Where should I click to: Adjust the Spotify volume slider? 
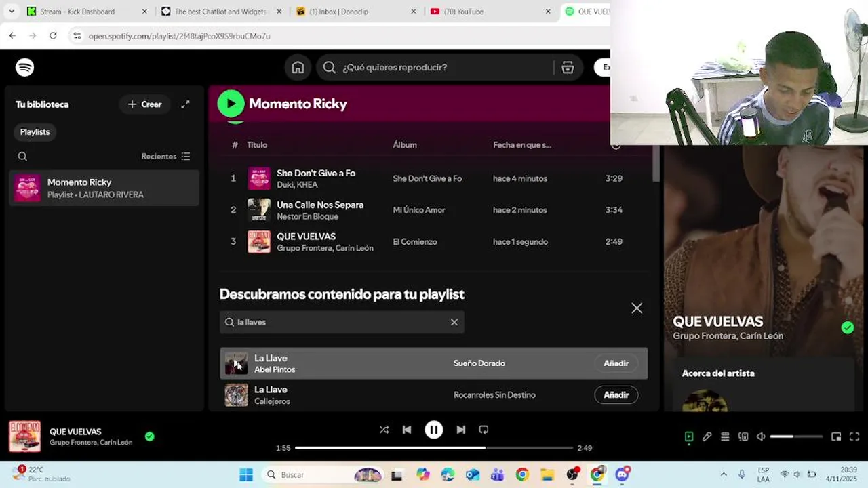(796, 436)
